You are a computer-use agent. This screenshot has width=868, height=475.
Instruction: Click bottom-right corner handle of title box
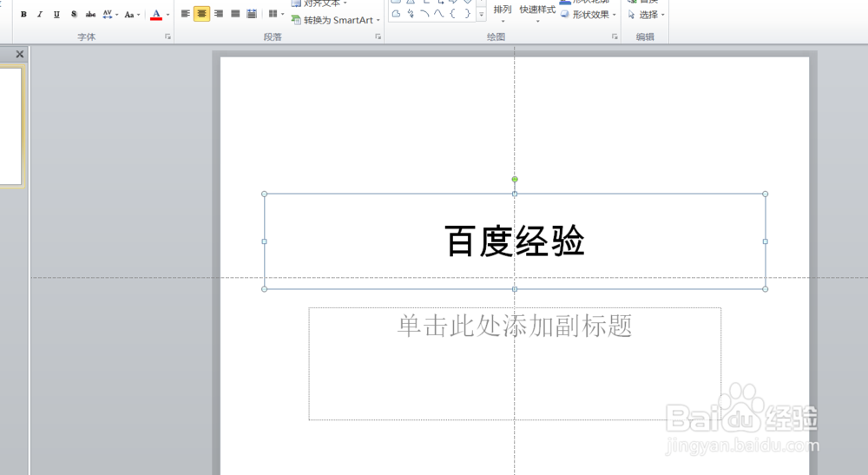766,289
